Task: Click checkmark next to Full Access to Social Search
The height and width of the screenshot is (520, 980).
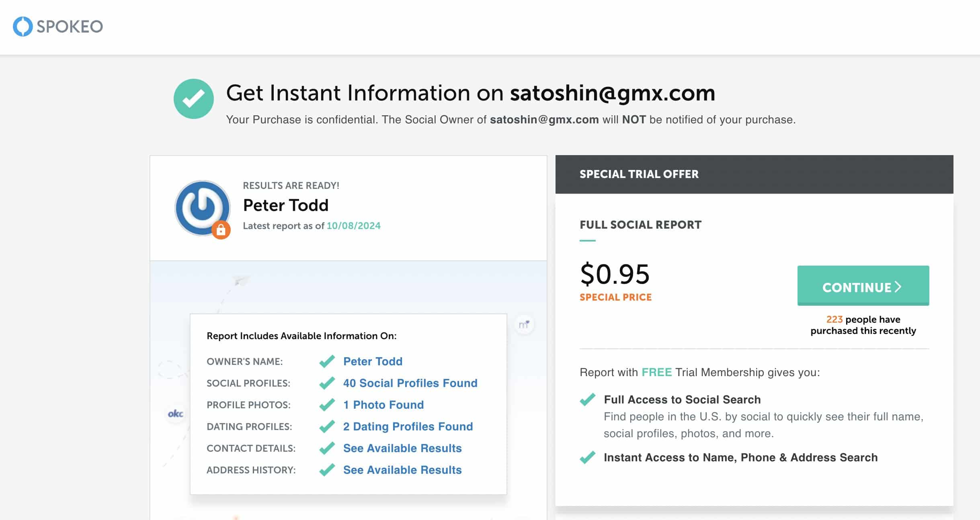Action: (x=587, y=399)
